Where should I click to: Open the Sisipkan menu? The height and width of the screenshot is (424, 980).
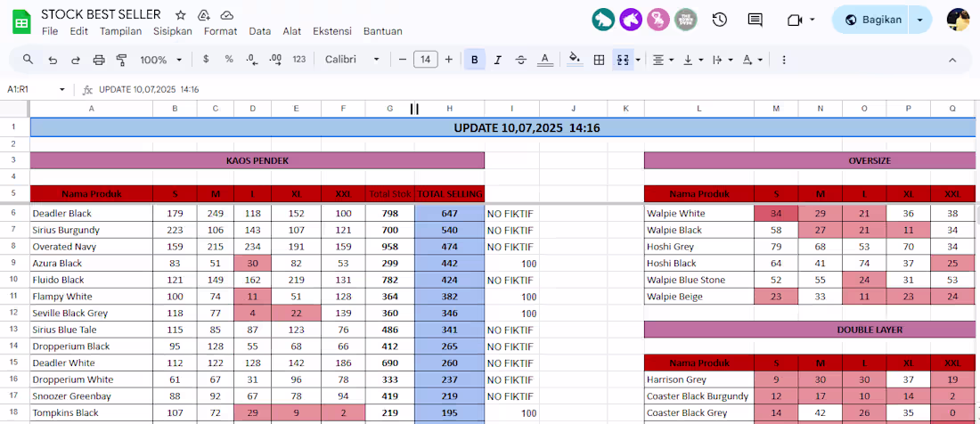pos(173,31)
